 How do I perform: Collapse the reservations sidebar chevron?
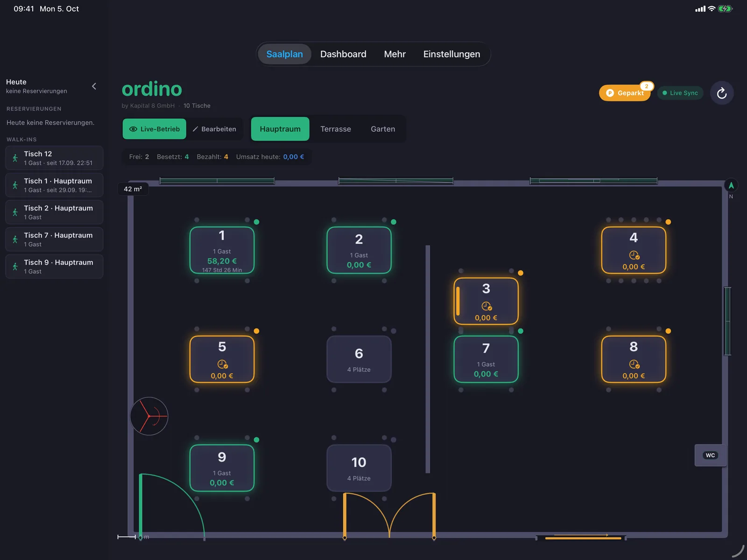[94, 86]
